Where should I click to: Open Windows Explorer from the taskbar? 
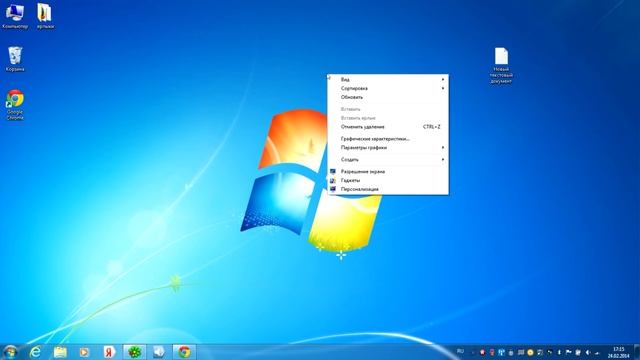click(x=60, y=352)
